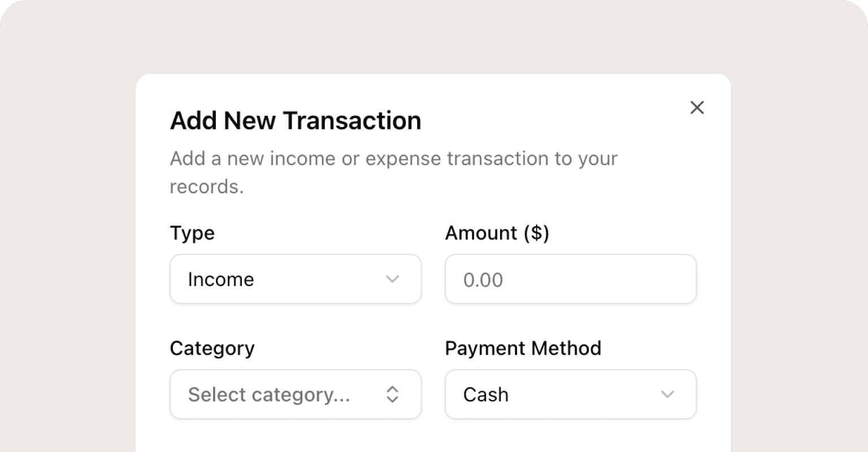Click the Select category... placeholder text

tap(269, 394)
